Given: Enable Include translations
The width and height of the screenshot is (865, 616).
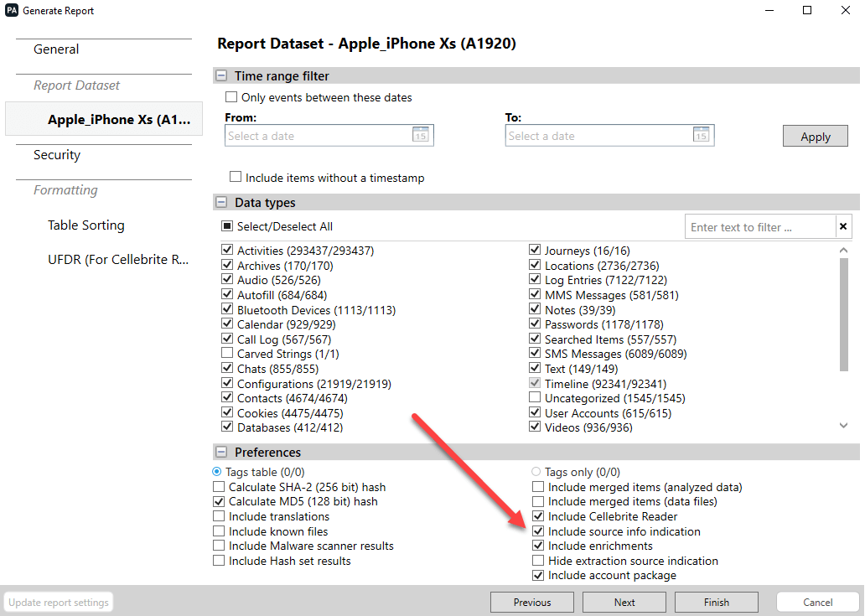Looking at the screenshot, I should (x=219, y=517).
